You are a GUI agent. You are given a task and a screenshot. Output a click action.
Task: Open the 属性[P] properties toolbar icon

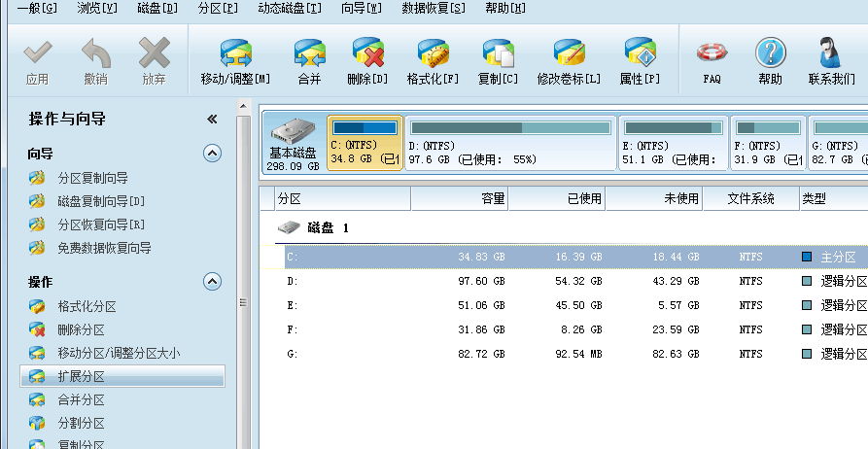tap(640, 53)
